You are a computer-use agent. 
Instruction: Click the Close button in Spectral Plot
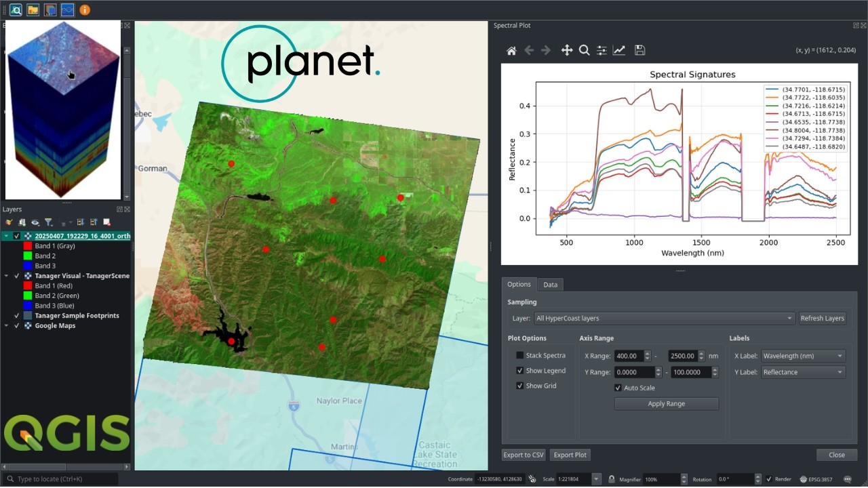click(837, 455)
